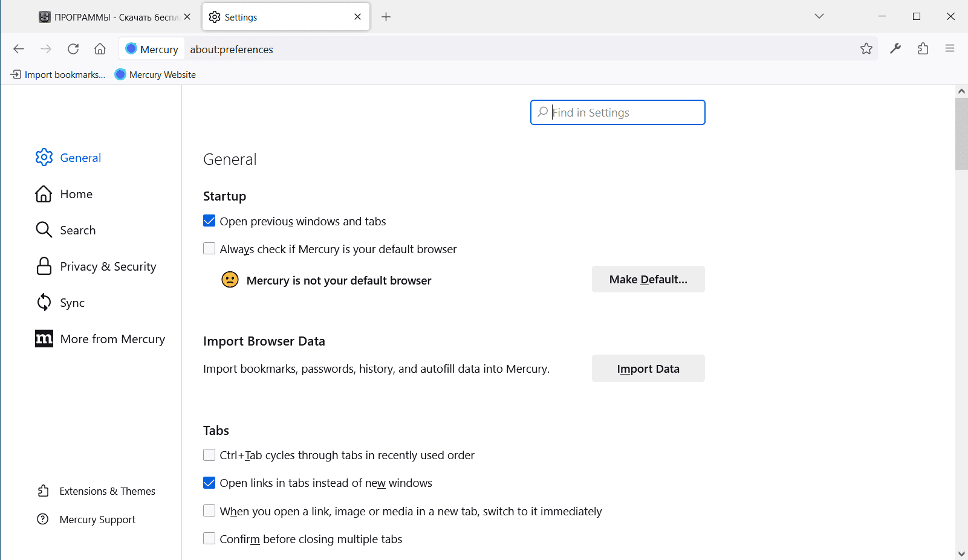Uncheck Open previous windows and tabs

tap(209, 221)
